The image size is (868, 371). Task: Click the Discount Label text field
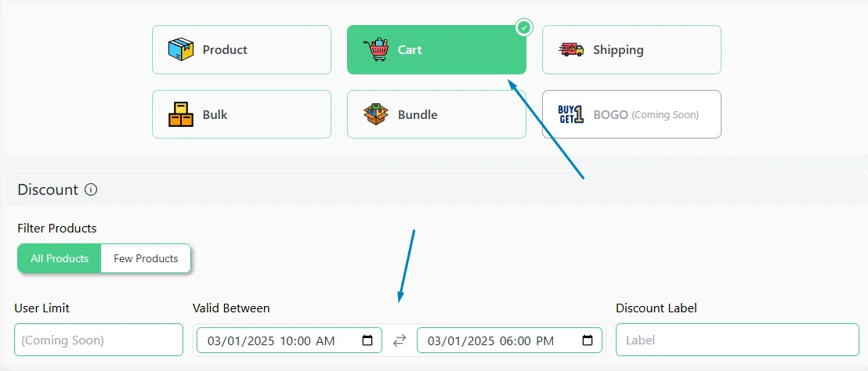coord(737,340)
